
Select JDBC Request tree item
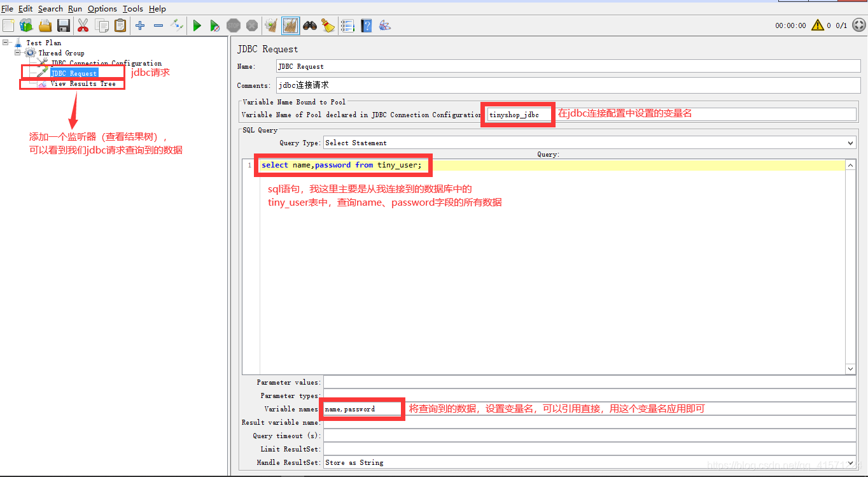point(74,73)
